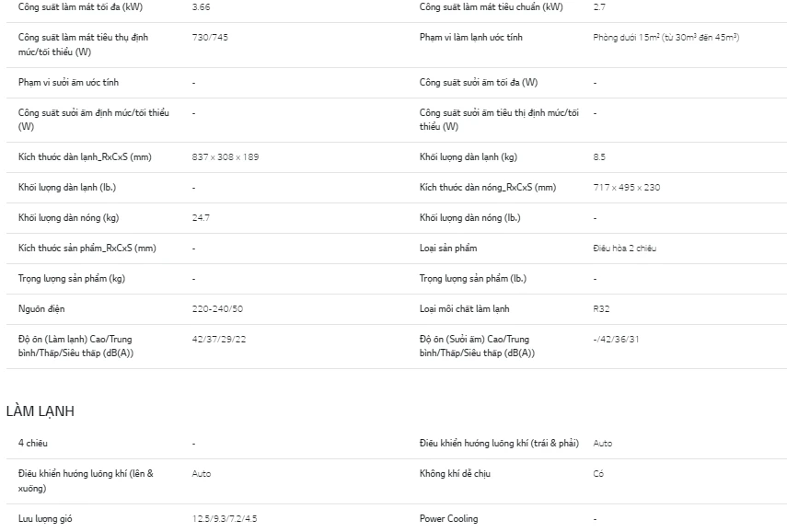Select the 717 x 495 x 230 outdoor unit dimensions
This screenshot has height=532, width=787.
[x=627, y=188]
